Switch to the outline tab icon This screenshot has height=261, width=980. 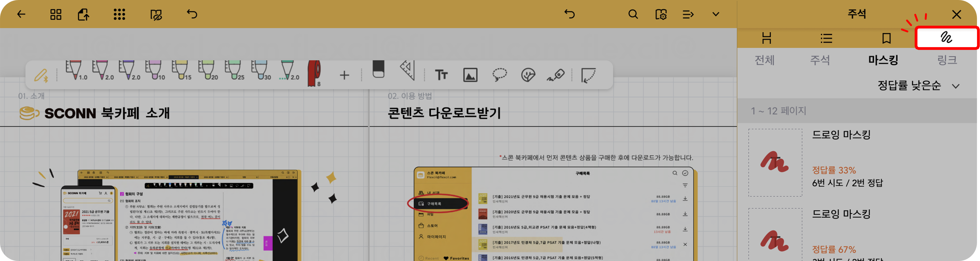point(767,38)
